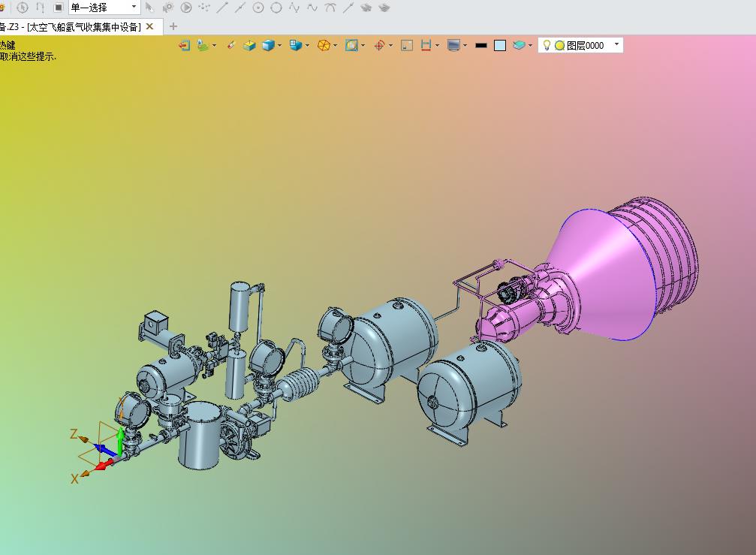Select the blue shaded cube display icon
This screenshot has width=756, height=555.
pos(268,45)
